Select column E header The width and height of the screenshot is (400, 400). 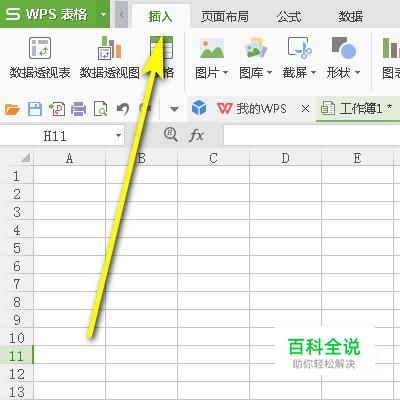point(357,158)
